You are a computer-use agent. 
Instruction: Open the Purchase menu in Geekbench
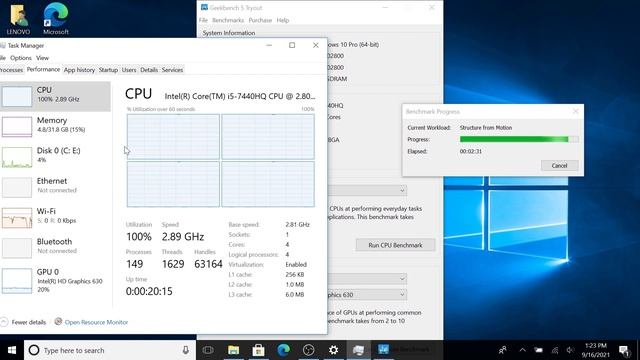[260, 20]
